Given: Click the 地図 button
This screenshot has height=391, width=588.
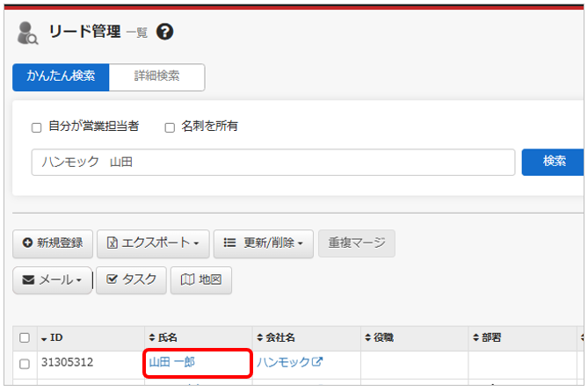Looking at the screenshot, I should [201, 280].
